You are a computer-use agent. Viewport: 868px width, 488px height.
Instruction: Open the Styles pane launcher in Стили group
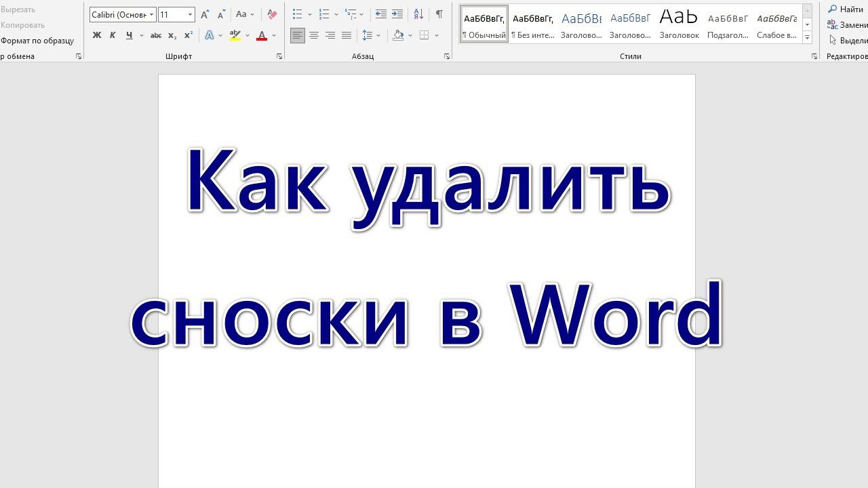click(814, 56)
